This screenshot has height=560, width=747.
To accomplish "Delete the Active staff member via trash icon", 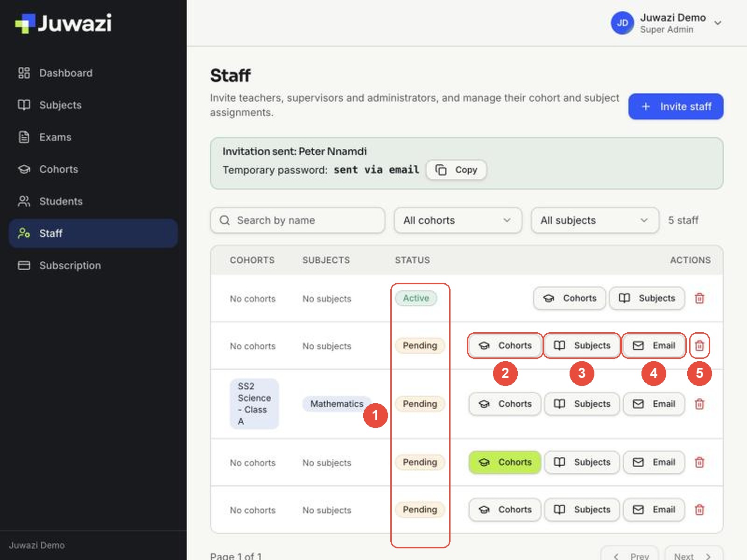I will (699, 298).
